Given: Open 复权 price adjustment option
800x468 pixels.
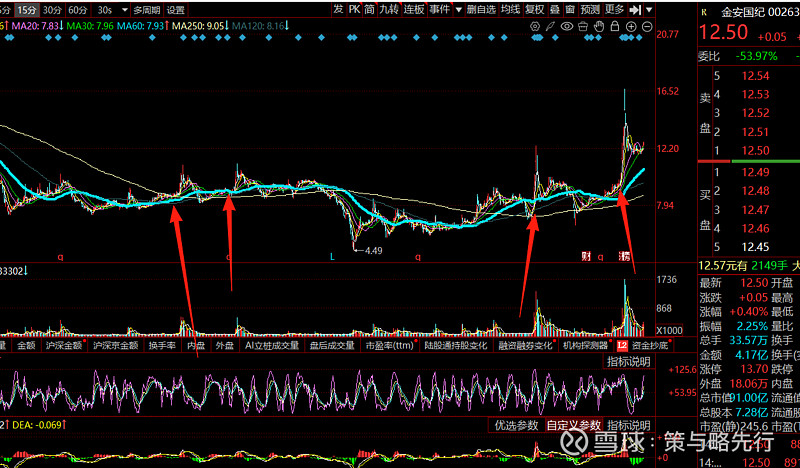Looking at the screenshot, I should click(x=535, y=10).
